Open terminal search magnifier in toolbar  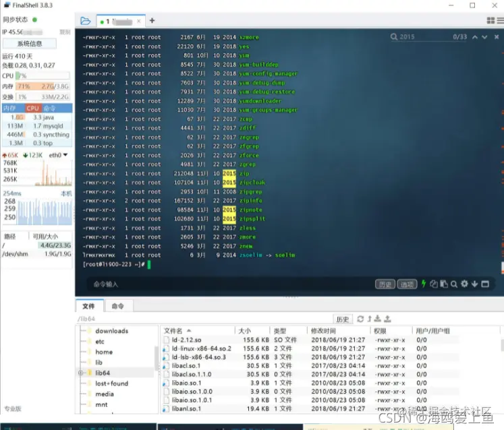(454, 284)
